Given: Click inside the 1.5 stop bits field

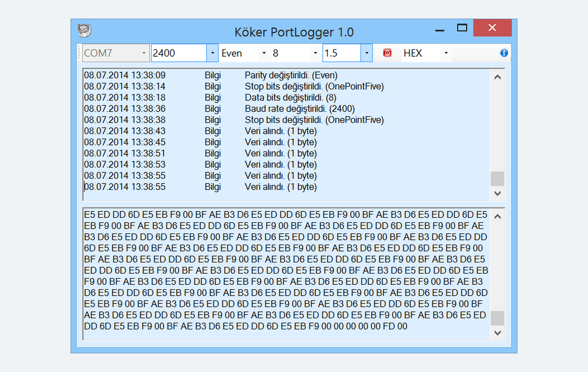Looking at the screenshot, I should coord(342,53).
